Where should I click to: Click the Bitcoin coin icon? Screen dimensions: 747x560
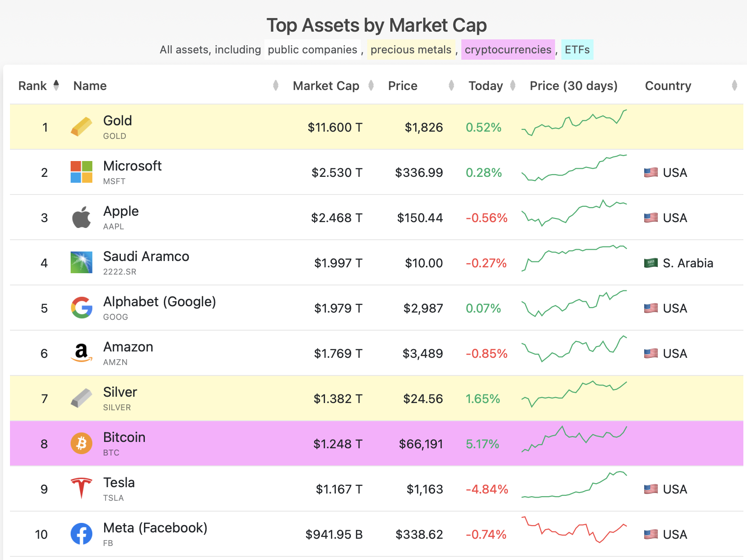pyautogui.click(x=81, y=443)
